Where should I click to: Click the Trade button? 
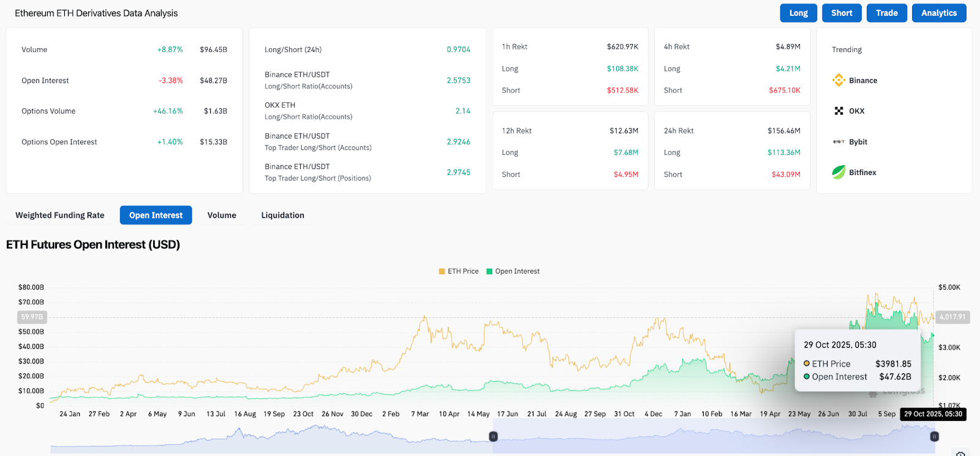pyautogui.click(x=886, y=13)
